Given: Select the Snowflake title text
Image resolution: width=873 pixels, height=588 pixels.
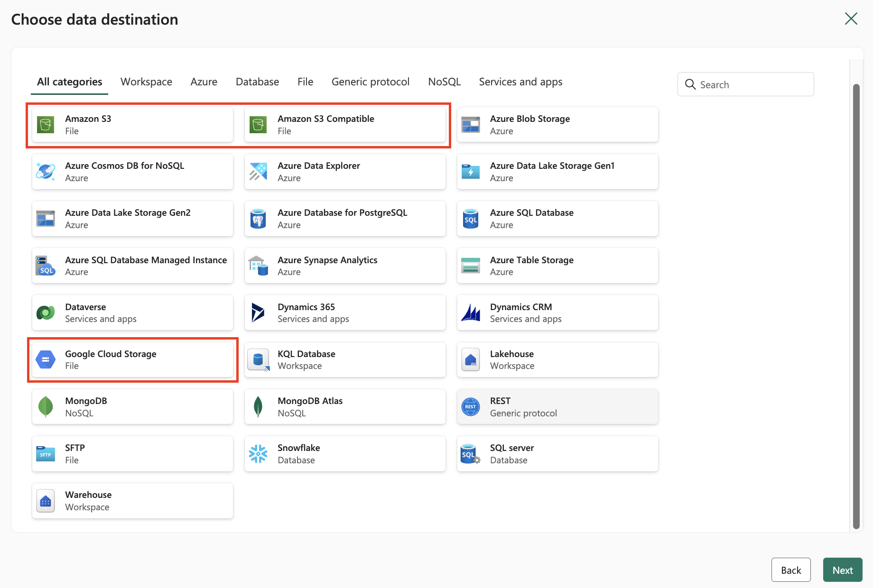Looking at the screenshot, I should (x=299, y=448).
